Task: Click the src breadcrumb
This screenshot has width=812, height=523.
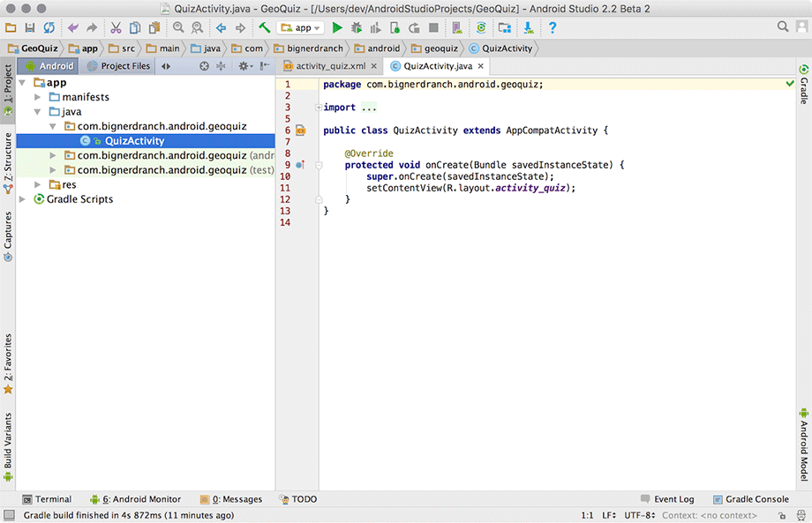Action: 122,49
